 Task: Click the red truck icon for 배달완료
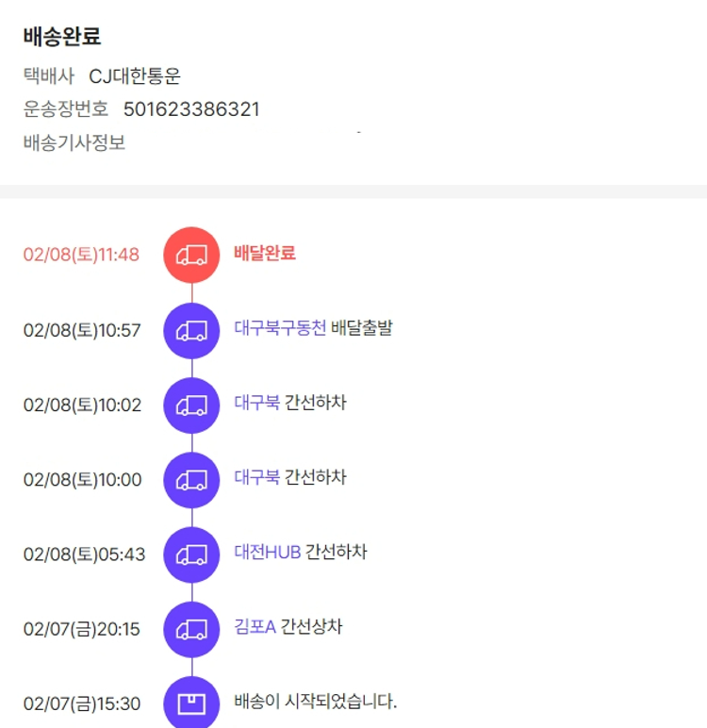pyautogui.click(x=191, y=255)
